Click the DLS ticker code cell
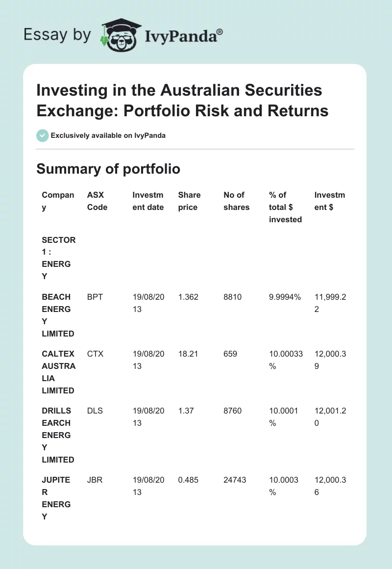This screenshot has width=392, height=569. click(x=95, y=411)
